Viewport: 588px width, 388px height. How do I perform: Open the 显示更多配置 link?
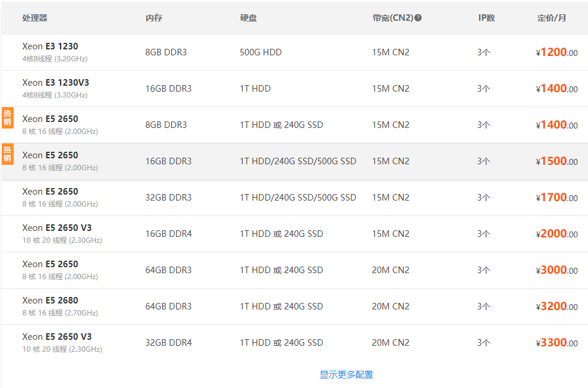point(346,374)
